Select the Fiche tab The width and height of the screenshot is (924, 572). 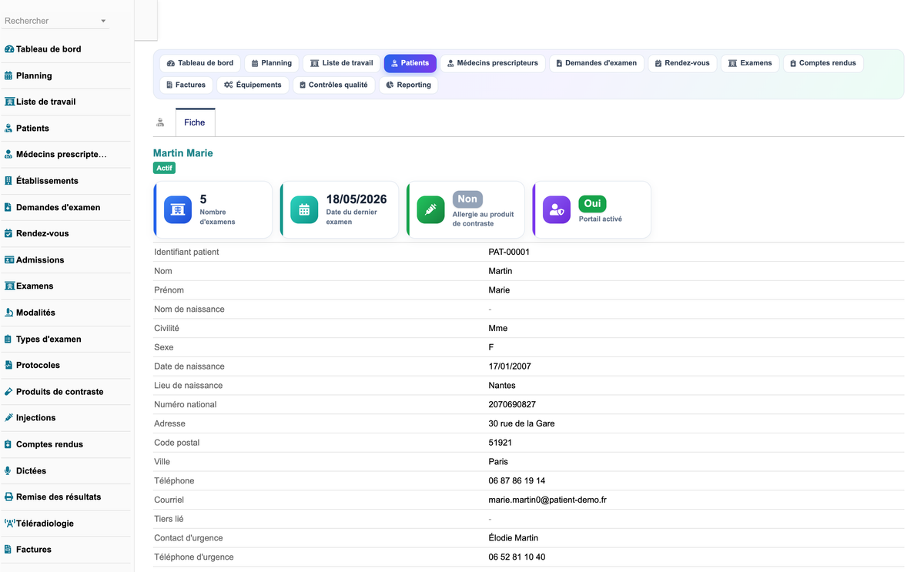[195, 122]
